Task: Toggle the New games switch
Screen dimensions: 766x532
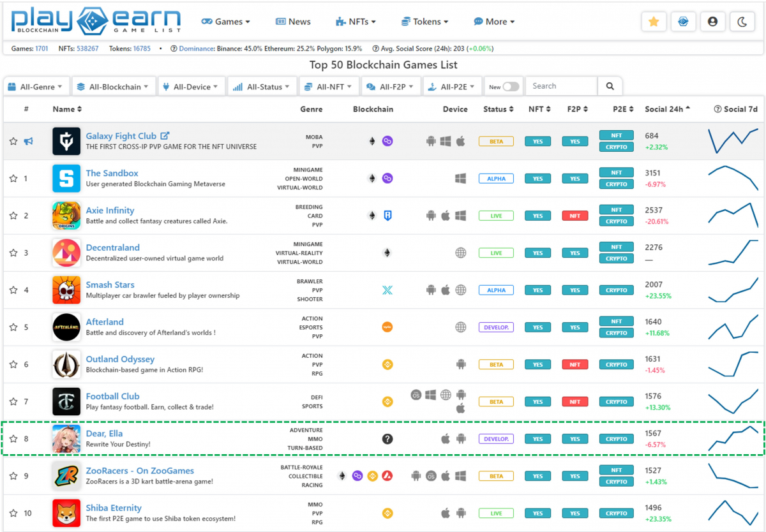Action: [511, 87]
